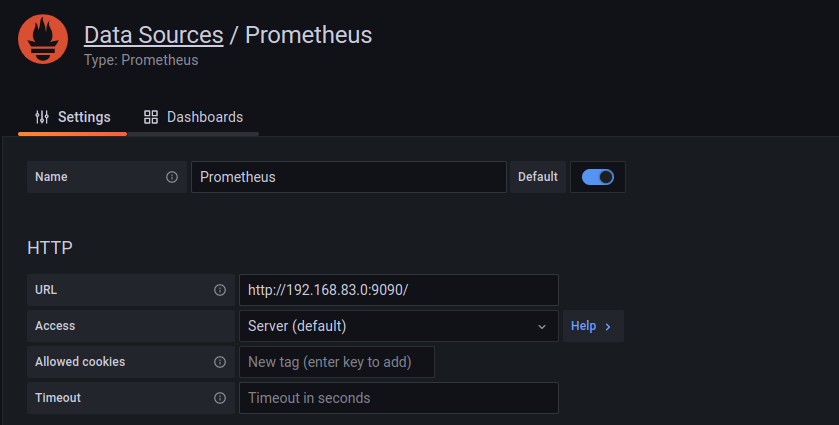
Task: Show the URL field info icon
Action: [220, 290]
